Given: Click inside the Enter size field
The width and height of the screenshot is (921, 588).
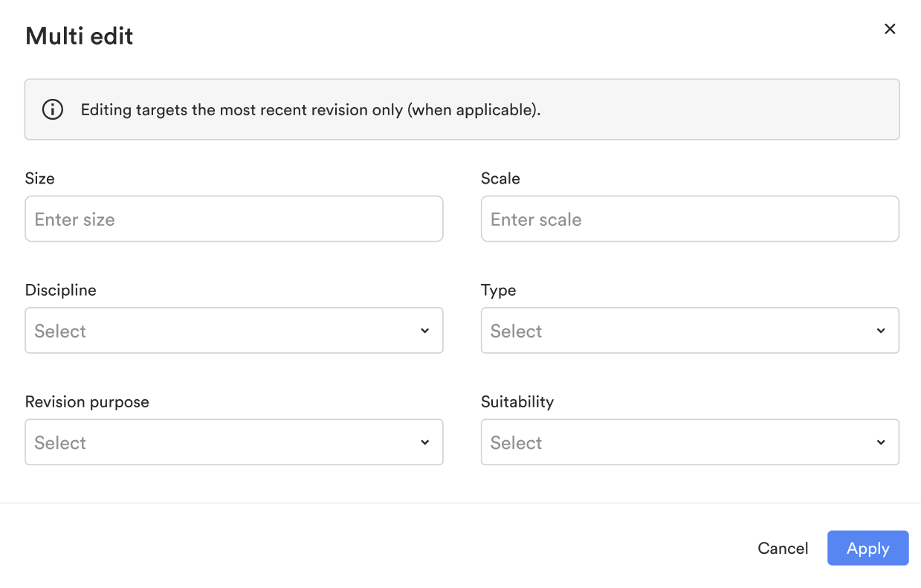Looking at the screenshot, I should tap(234, 219).
